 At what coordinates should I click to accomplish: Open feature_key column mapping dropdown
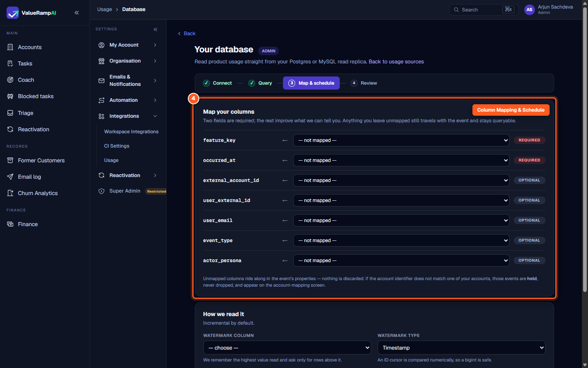401,140
